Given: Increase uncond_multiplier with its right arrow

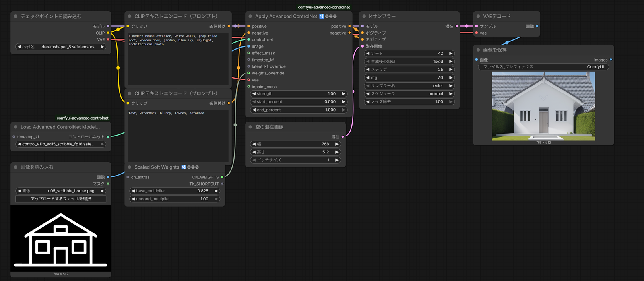Looking at the screenshot, I should point(216,199).
